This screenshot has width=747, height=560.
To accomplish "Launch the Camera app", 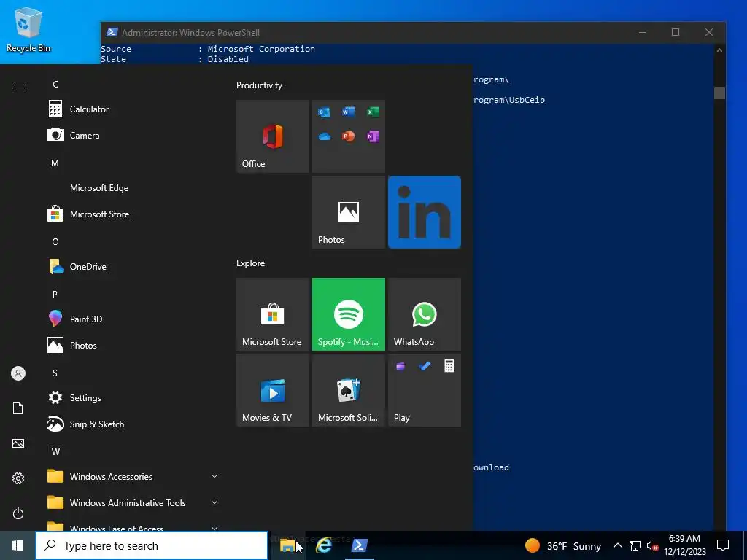I will point(132,135).
